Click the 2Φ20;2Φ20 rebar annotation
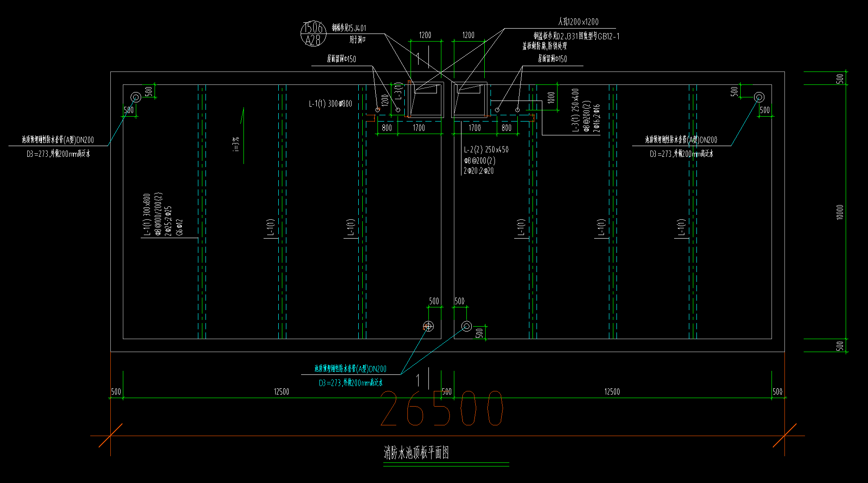The width and height of the screenshot is (868, 483). pyautogui.click(x=478, y=171)
